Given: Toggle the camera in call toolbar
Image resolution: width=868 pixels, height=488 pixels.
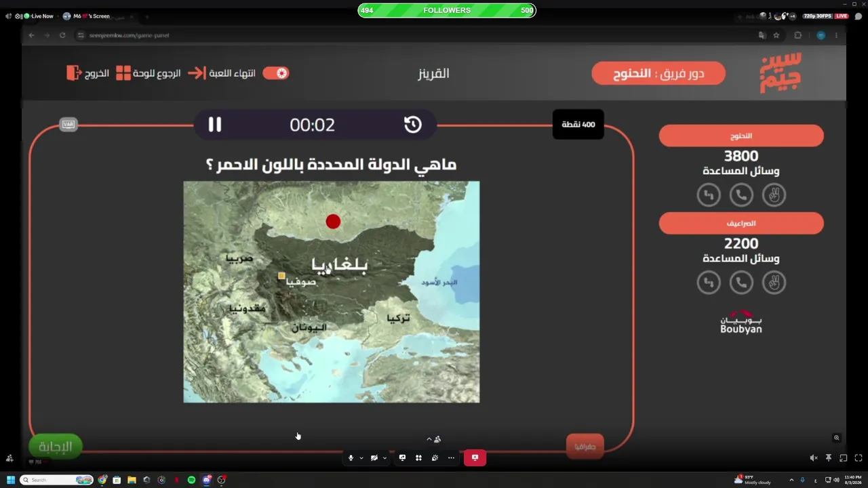Looking at the screenshot, I should pos(374,458).
